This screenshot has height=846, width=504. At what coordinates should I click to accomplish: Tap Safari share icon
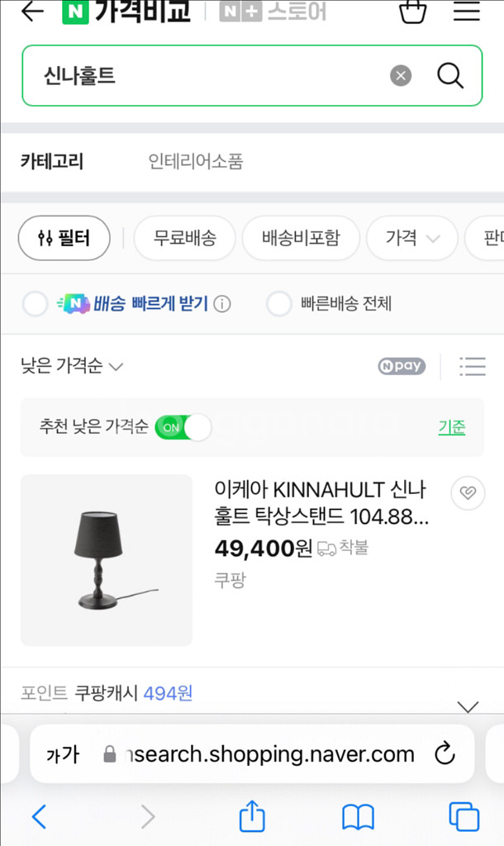pos(252,817)
